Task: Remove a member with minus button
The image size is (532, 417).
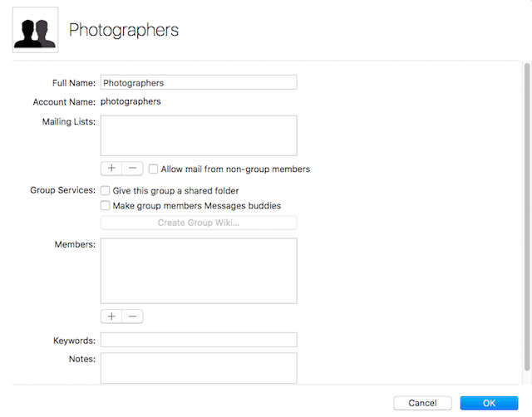Action: coord(132,316)
